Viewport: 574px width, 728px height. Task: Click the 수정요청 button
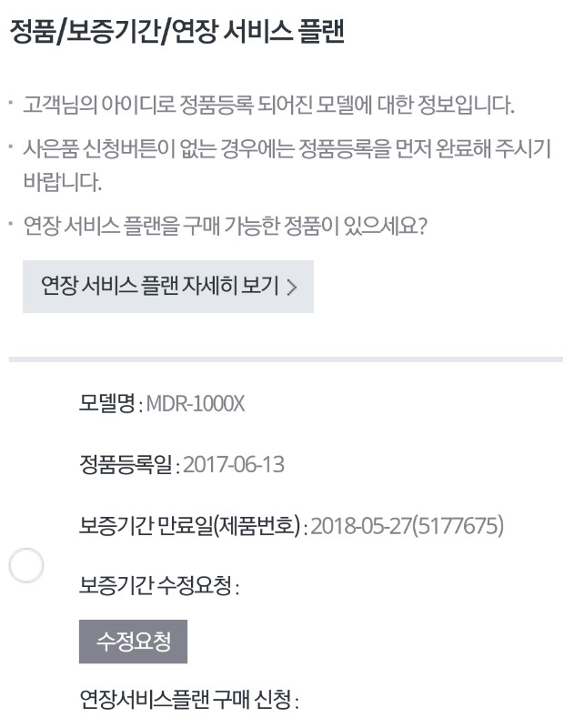click(x=133, y=642)
